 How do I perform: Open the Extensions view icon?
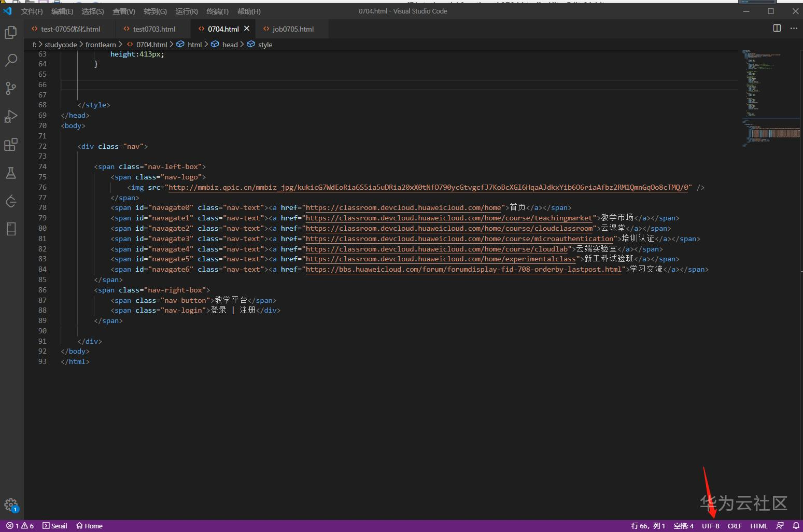click(11, 145)
